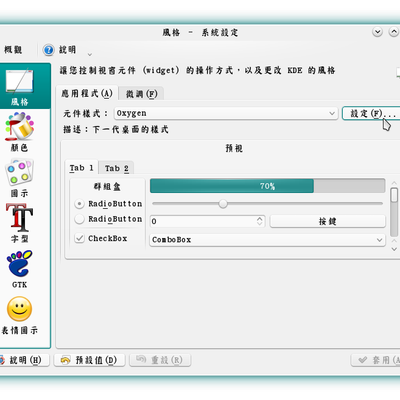Click the window title bar down-arrow button
Image resolution: width=400 pixels, height=400 pixels.
click(377, 32)
